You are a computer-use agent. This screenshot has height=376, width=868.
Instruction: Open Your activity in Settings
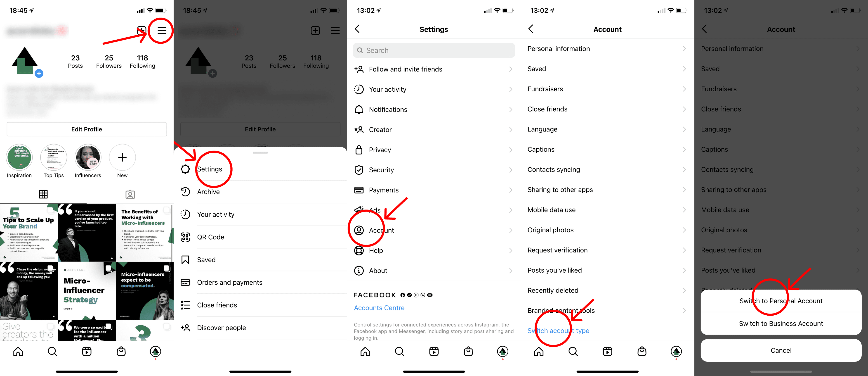coord(434,89)
